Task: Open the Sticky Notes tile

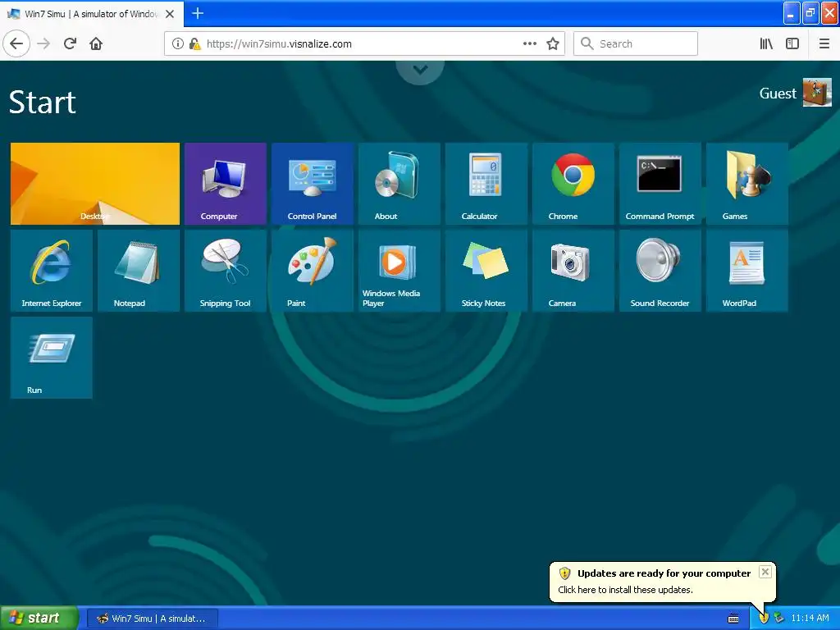Action: (486, 271)
